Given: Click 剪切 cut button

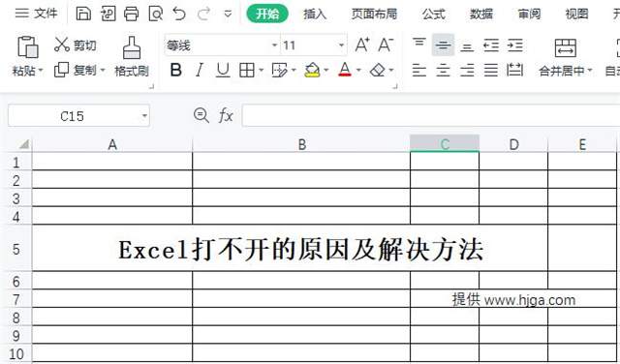Looking at the screenshot, I should click(x=76, y=45).
